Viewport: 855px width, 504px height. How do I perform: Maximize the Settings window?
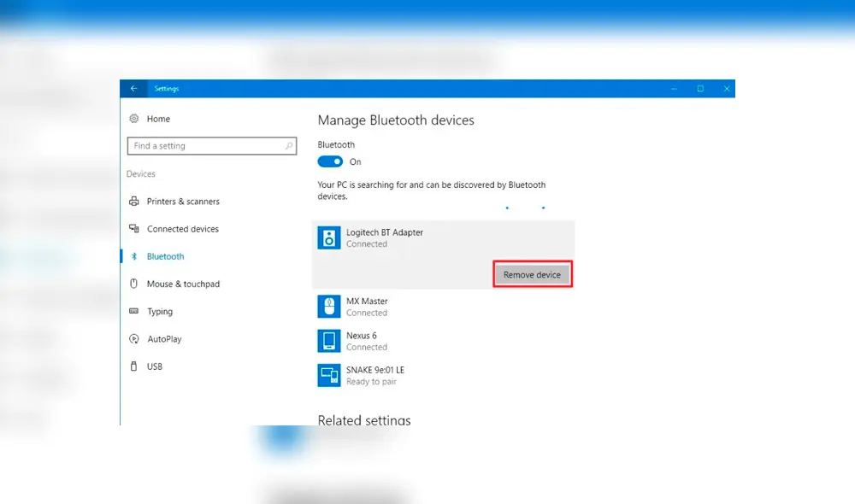[x=700, y=89]
